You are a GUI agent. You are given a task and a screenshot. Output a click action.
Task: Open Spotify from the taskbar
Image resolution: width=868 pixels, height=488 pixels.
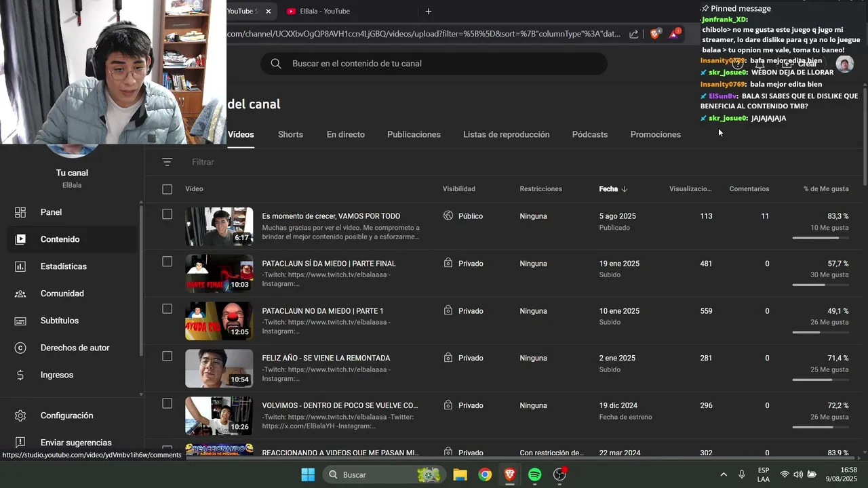534,474
